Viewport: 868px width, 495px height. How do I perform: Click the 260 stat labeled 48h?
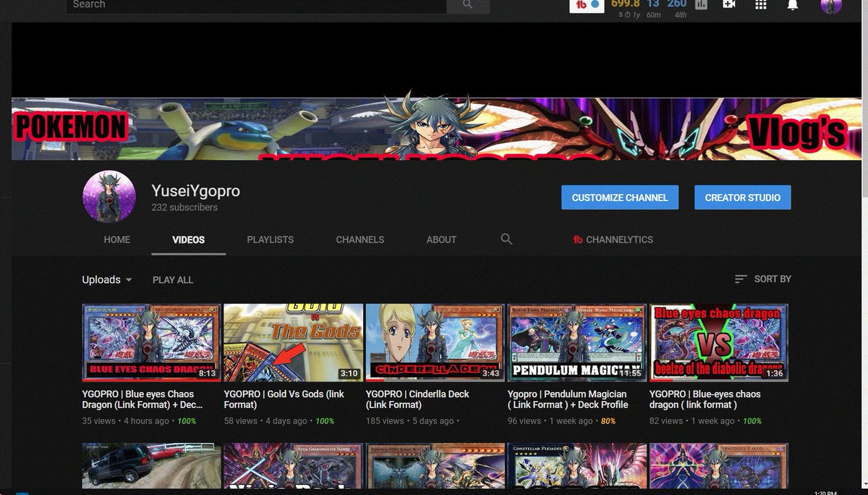point(677,4)
